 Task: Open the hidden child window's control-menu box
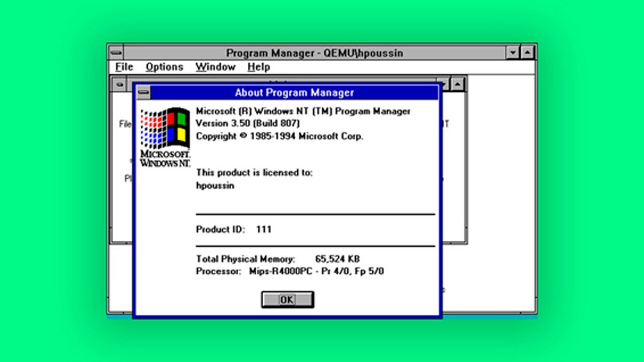click(120, 84)
